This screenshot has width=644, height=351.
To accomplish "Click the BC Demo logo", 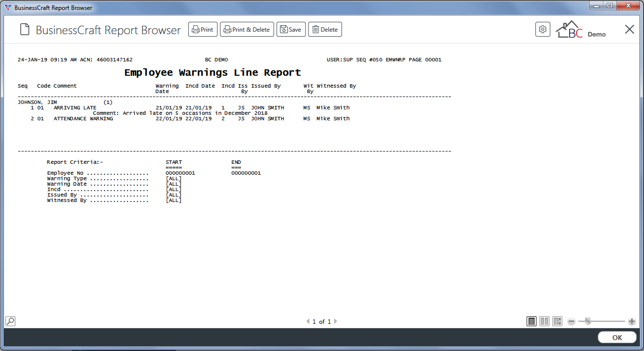I will (581, 30).
